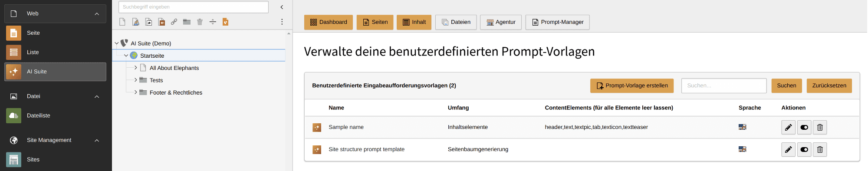This screenshot has width=868, height=171.
Task: Click the Site structure prompt template name text
Action: pyautogui.click(x=366, y=149)
